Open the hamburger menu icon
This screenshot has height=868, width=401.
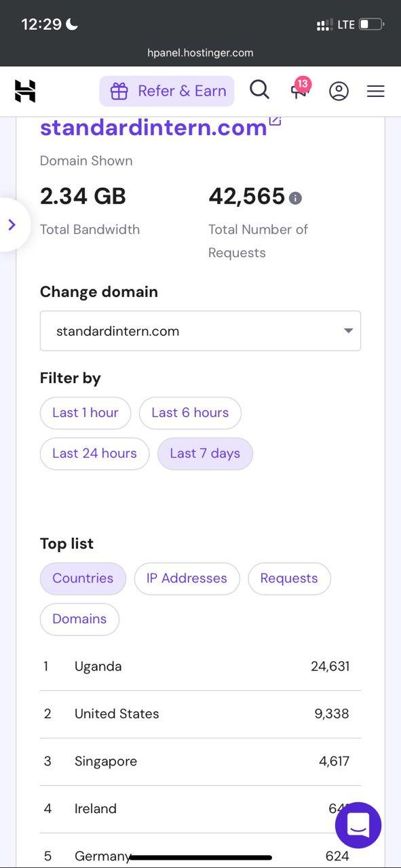pos(376,91)
